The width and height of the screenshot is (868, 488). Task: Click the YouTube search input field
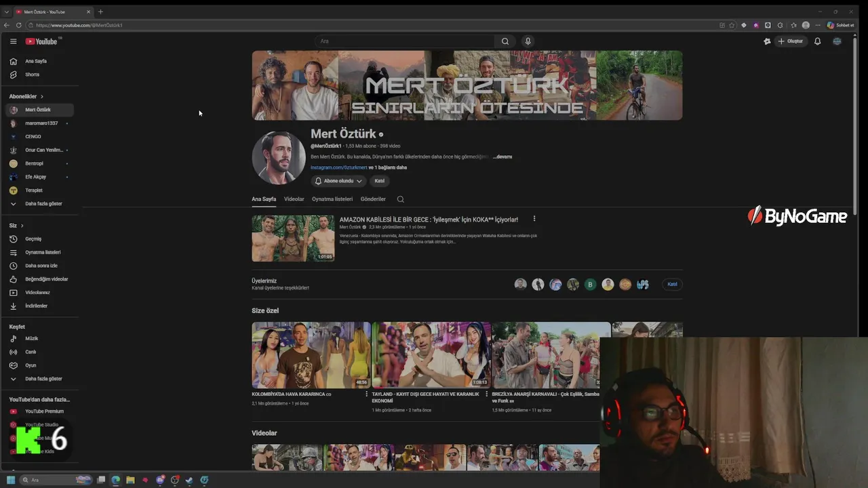406,41
